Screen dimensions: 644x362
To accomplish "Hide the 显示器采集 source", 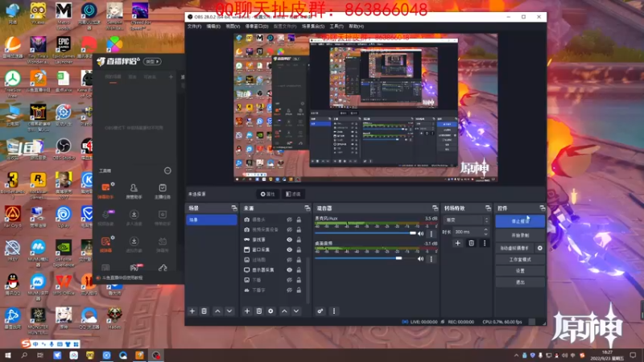I will point(289,269).
